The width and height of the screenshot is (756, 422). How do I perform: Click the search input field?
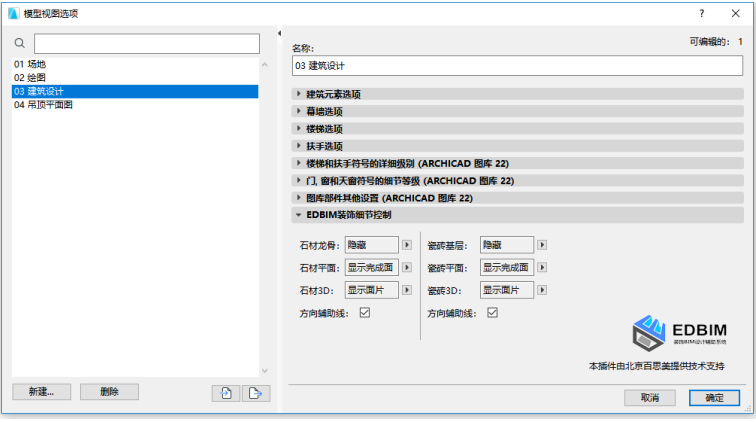pos(147,43)
